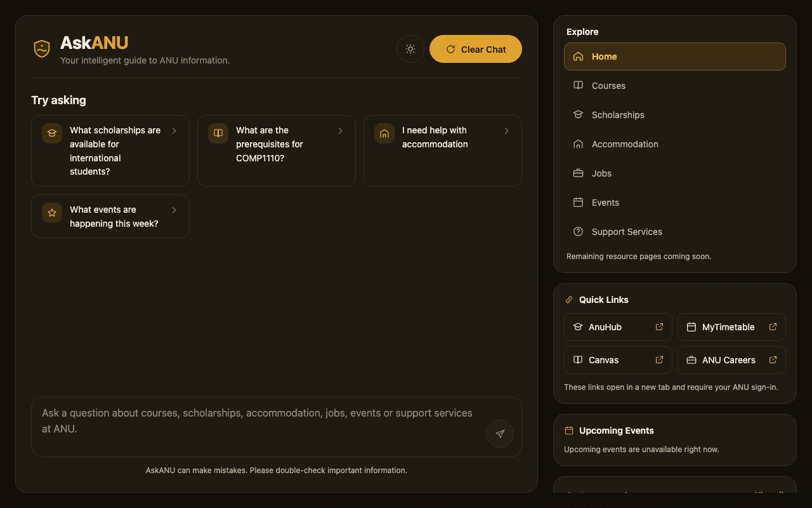
Task: Click the AskANU title text
Action: coord(94,43)
